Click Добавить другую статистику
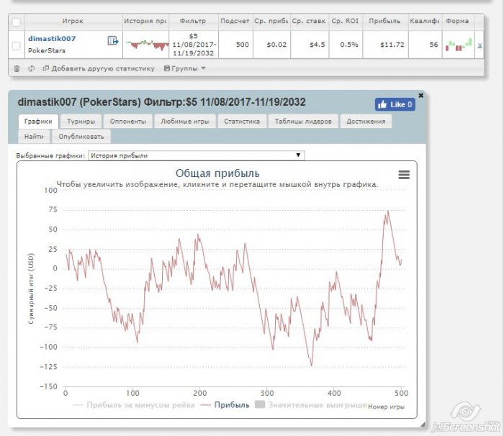504x436 pixels. point(99,68)
